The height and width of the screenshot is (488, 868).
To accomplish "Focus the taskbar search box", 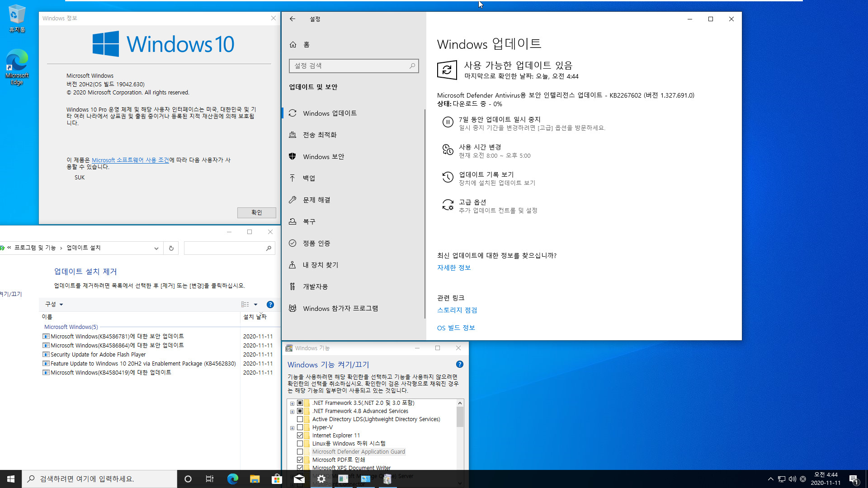I will [x=99, y=479].
